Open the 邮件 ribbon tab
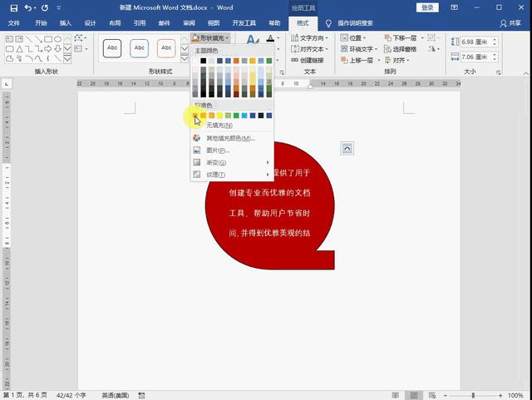This screenshot has height=400, width=532. pos(165,23)
